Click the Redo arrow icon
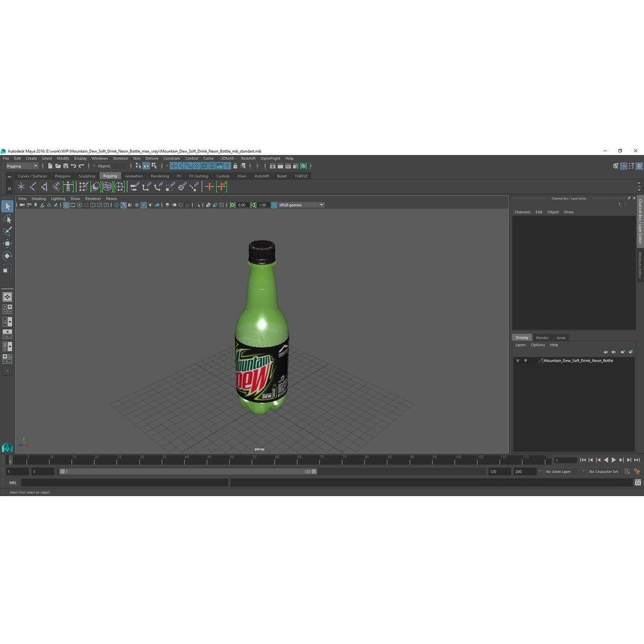 click(x=81, y=166)
